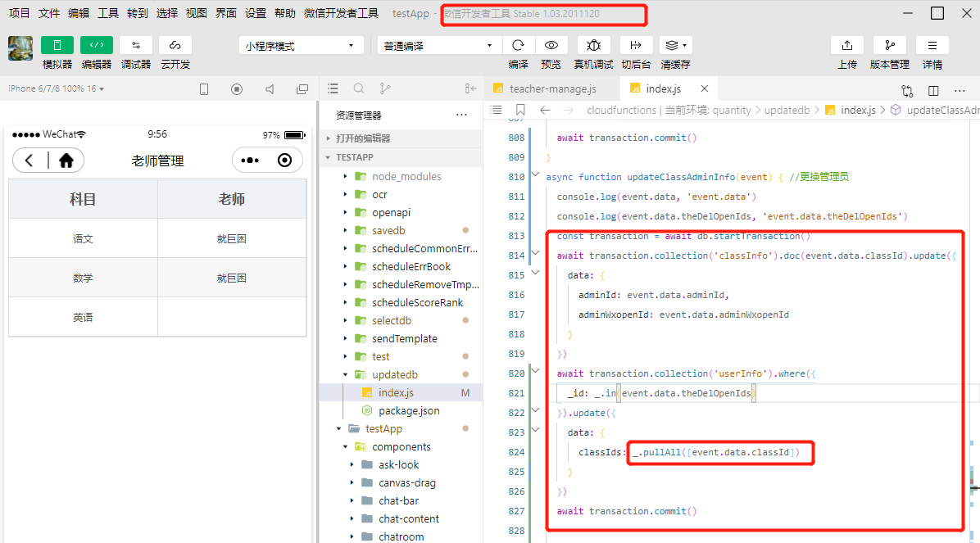Detach simulator into separate window
The image size is (980, 543).
pyautogui.click(x=302, y=89)
